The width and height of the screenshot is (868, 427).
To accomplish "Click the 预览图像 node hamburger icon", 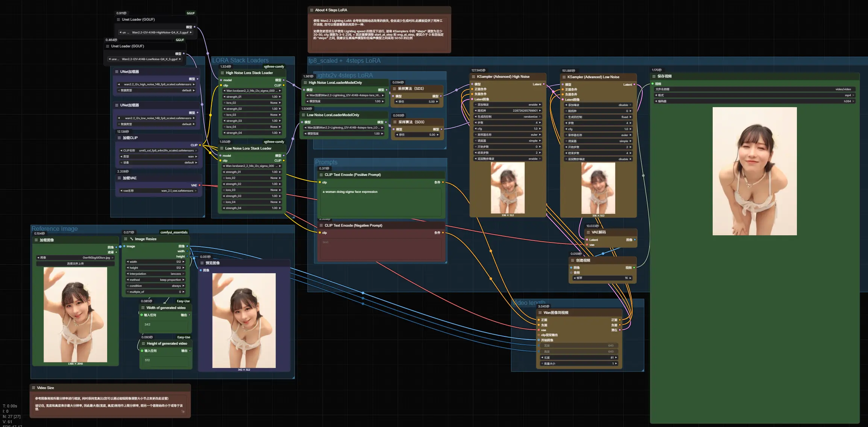I will coord(202,263).
